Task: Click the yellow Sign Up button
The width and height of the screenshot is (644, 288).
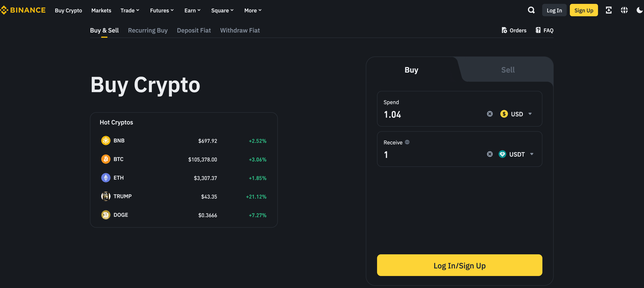Action: [x=584, y=10]
